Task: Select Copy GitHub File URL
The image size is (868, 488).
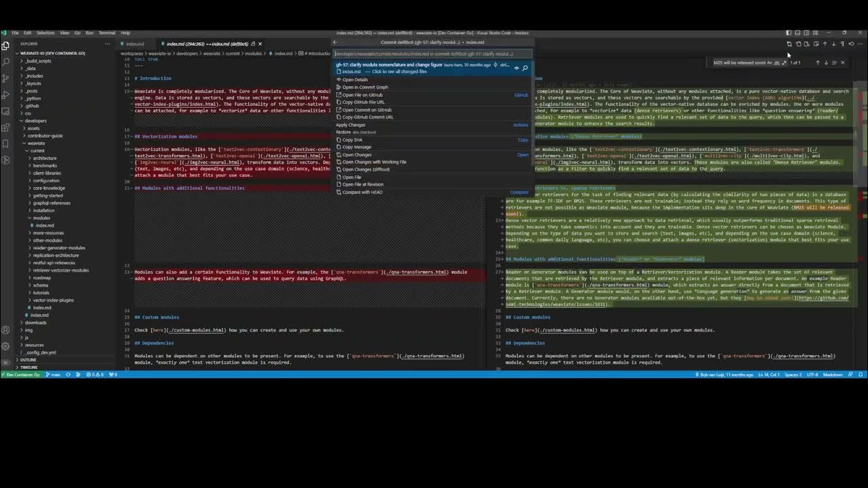Action: 432,102
